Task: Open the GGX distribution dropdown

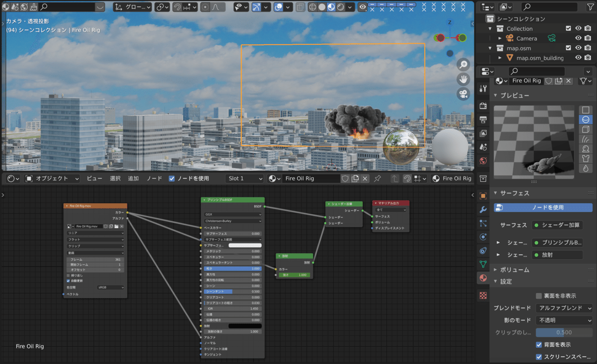Action: (232, 215)
